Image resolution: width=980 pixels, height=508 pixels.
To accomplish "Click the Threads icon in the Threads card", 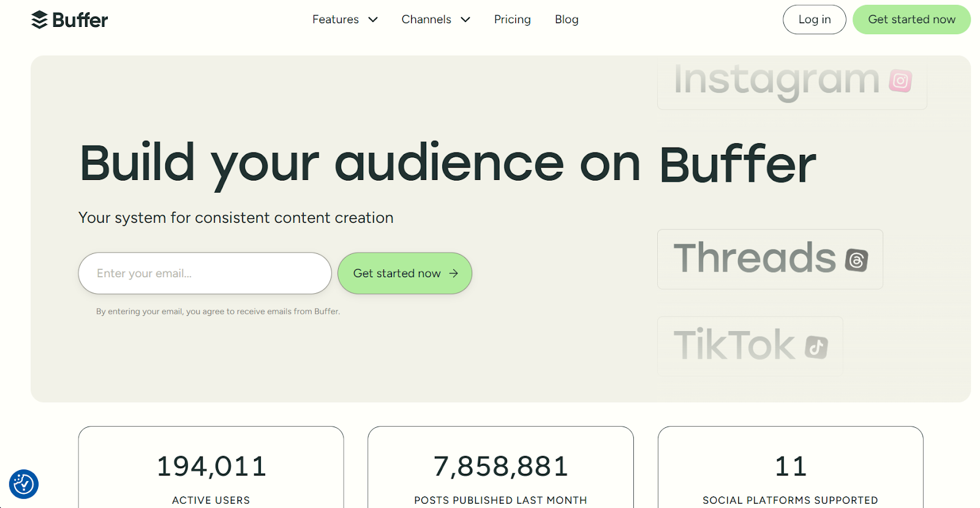I will pyautogui.click(x=857, y=260).
